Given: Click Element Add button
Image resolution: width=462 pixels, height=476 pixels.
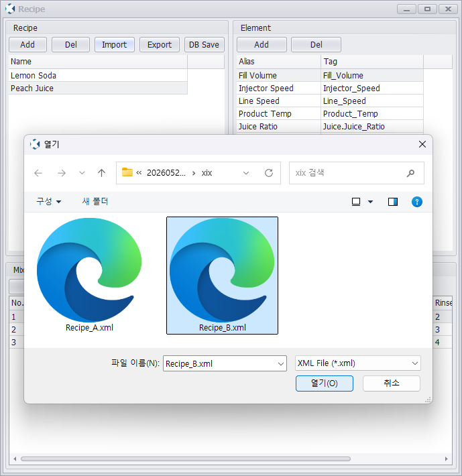Looking at the screenshot, I should coord(262,45).
